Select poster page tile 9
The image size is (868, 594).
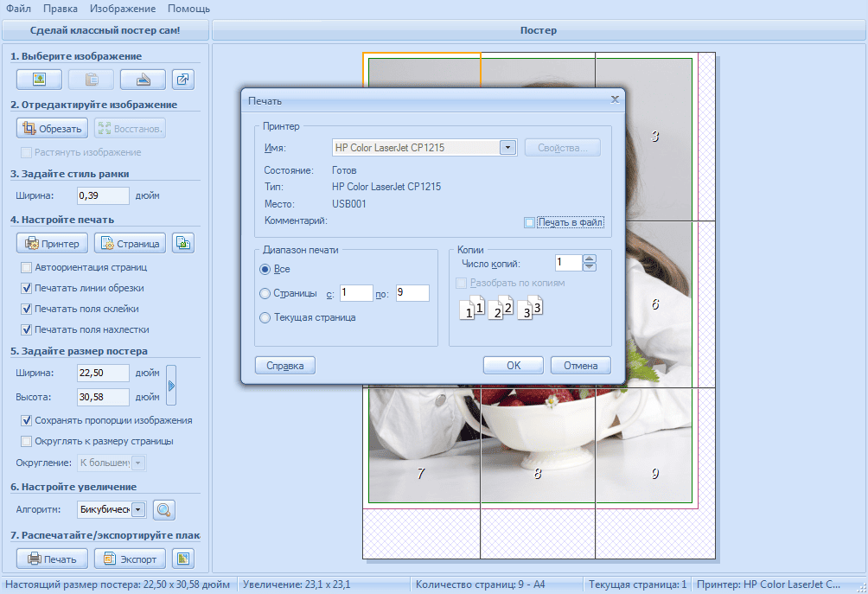[x=655, y=473]
